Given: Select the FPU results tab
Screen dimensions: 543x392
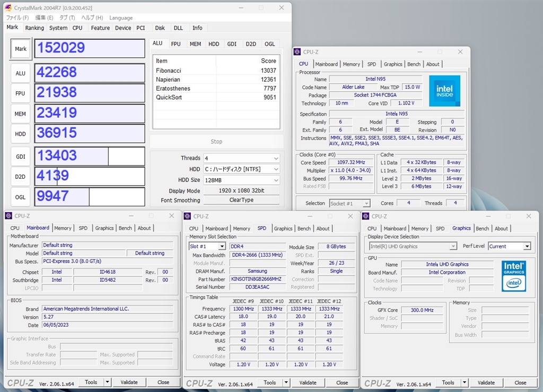Looking at the screenshot, I should [176, 44].
